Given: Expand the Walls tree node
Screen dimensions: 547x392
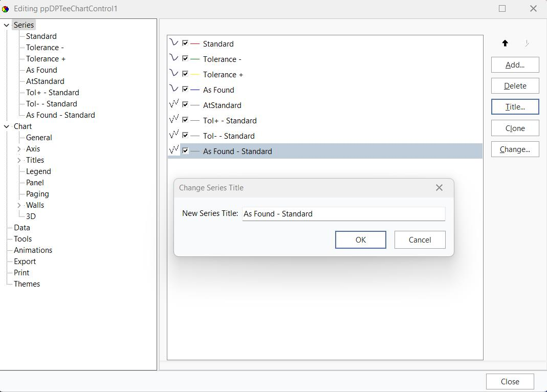Looking at the screenshot, I should pos(19,205).
